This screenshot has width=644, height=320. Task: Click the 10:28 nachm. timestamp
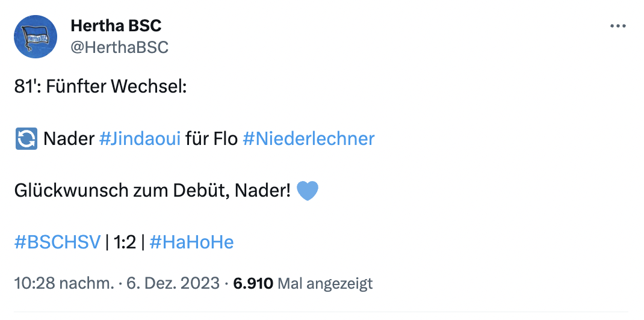(64, 283)
